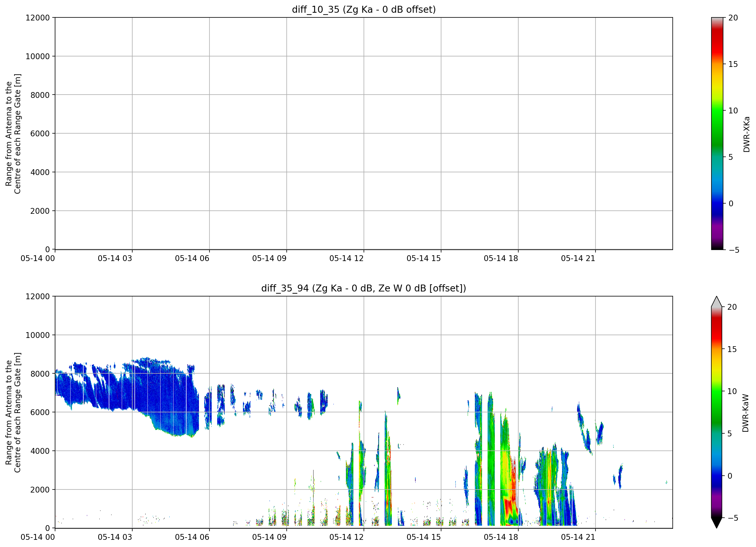Click the 2000 y-tick on top plot
This screenshot has height=547, width=756.
(x=40, y=211)
